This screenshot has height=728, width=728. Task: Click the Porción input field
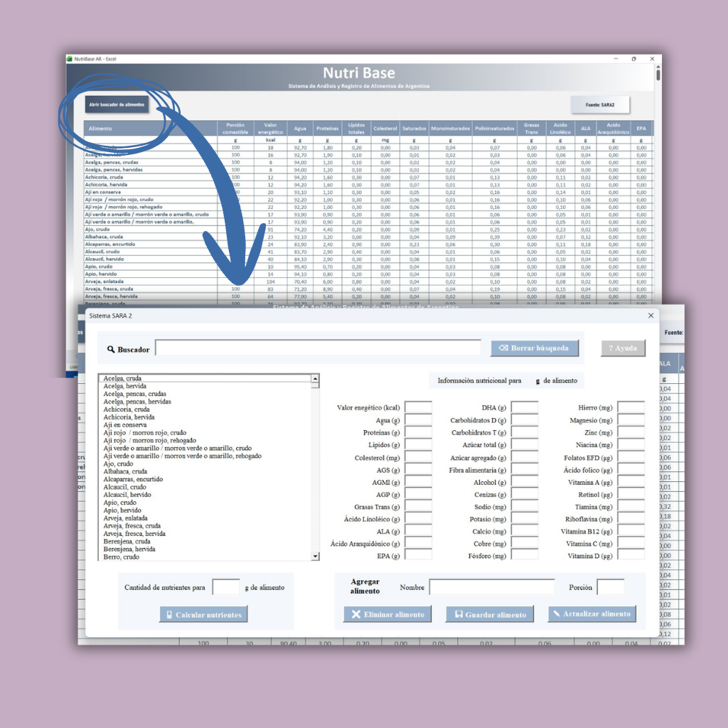610,587
